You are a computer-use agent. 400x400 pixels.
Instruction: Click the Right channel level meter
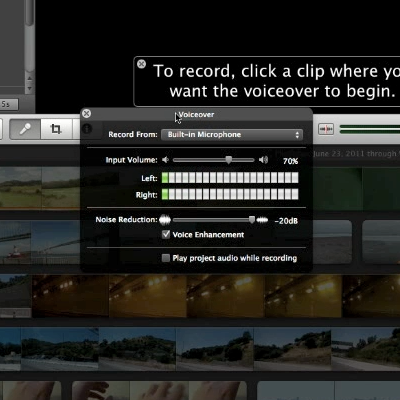[230, 194]
